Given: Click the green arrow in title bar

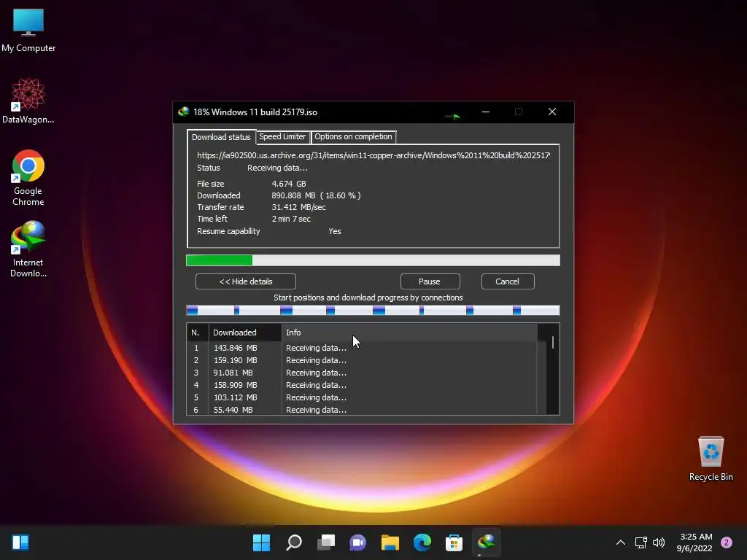Looking at the screenshot, I should pos(453,116).
